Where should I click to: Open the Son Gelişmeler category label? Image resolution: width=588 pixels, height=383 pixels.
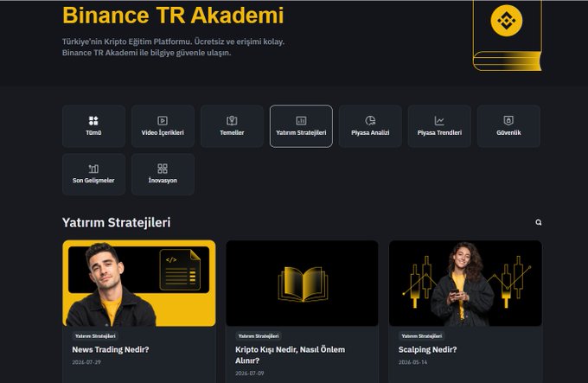coord(93,180)
